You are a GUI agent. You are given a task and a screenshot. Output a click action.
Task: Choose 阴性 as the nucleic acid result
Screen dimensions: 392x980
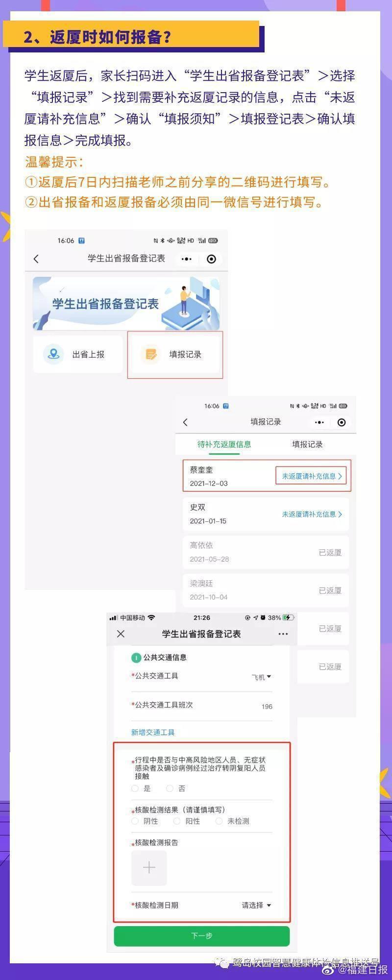tap(145, 821)
